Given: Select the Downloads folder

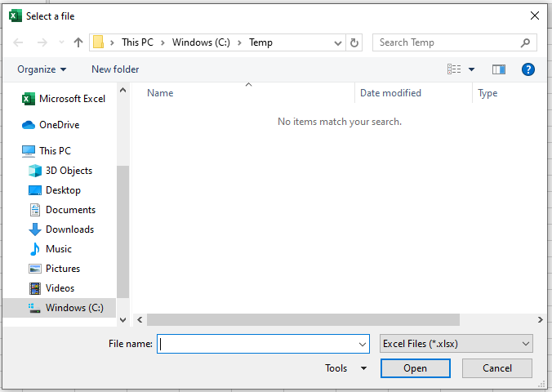Looking at the screenshot, I should [69, 229].
